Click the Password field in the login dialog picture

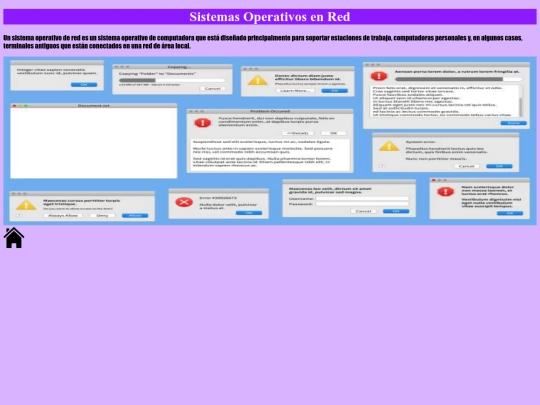[362, 204]
